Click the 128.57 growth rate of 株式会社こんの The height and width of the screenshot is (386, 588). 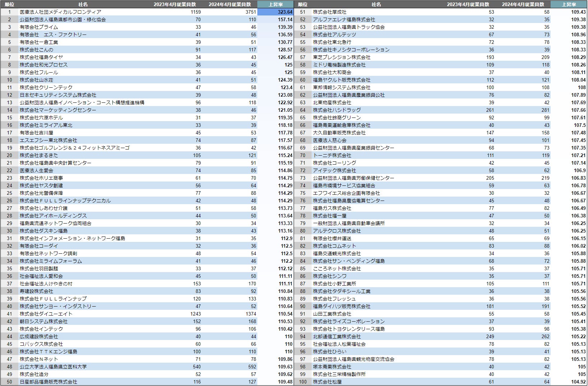pos(285,50)
